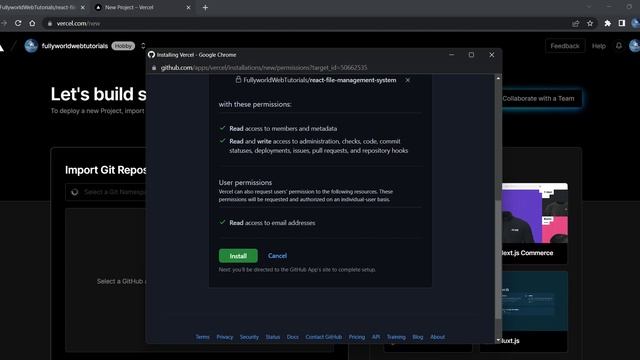
Task: Open GitHub Terms footer link
Action: coord(202,337)
